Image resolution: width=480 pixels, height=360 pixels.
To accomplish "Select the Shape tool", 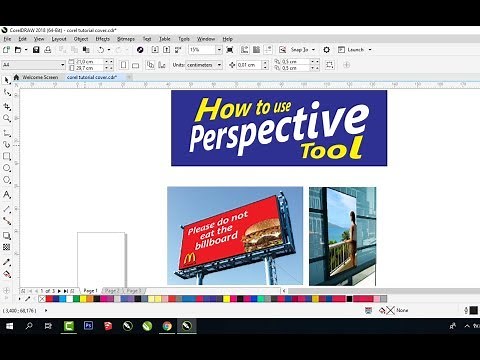I will [7, 93].
